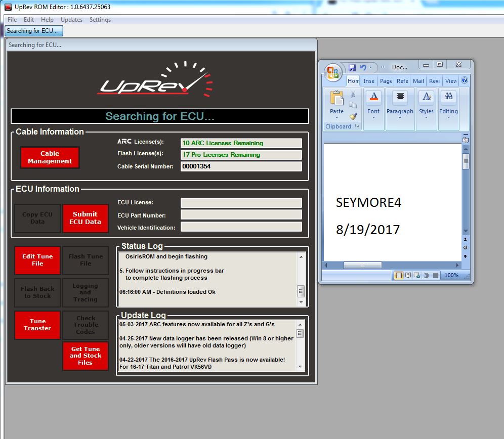Toggle Outline view in status bar
The image size is (504, 439).
click(425, 276)
